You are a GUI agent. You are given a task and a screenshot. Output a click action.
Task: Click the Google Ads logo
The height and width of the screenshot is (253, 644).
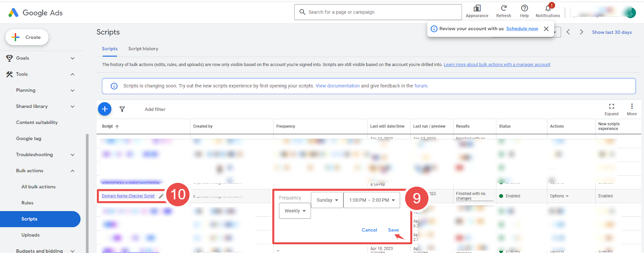(35, 13)
